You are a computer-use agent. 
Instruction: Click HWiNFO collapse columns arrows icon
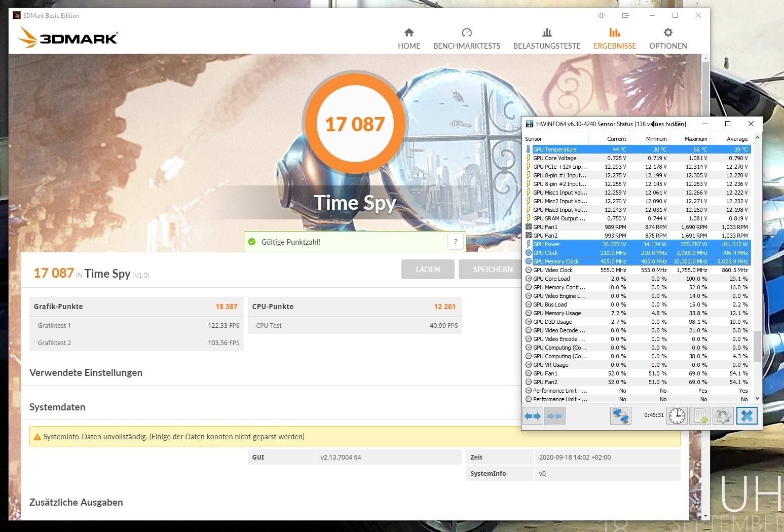(554, 416)
